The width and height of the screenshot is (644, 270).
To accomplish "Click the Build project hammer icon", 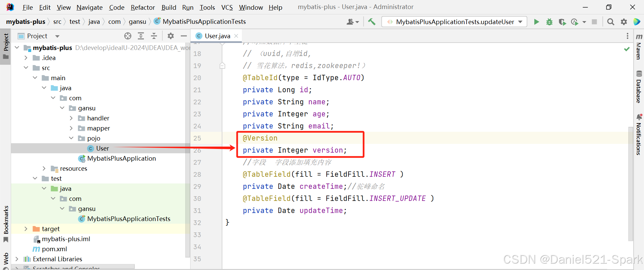I will [x=372, y=22].
